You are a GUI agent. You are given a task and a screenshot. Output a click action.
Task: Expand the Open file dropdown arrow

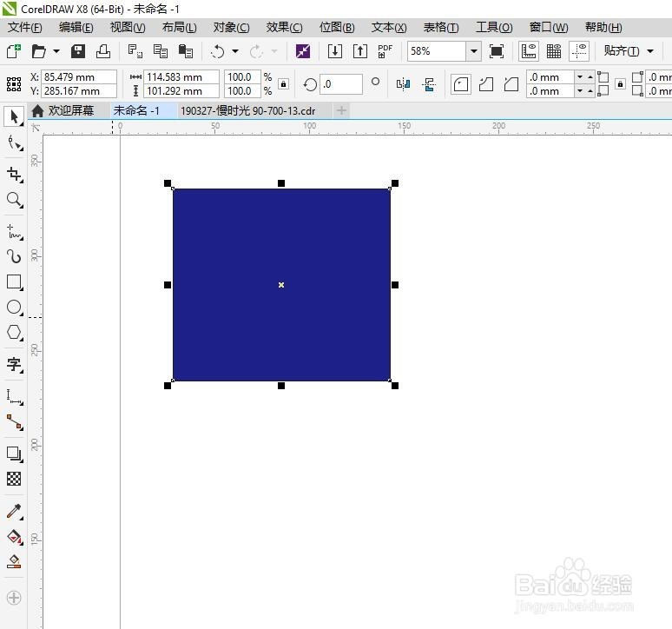tap(56, 51)
